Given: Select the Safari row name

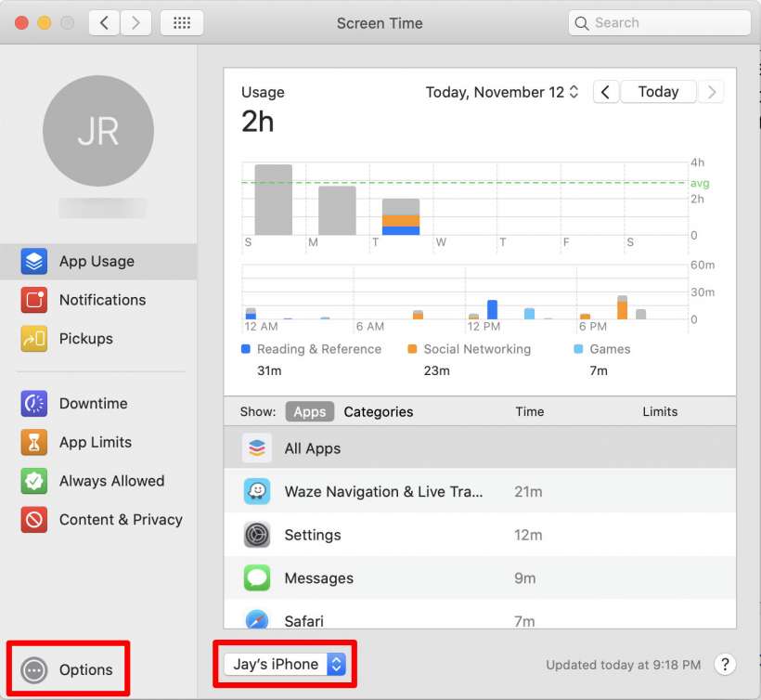Looking at the screenshot, I should 303,621.
